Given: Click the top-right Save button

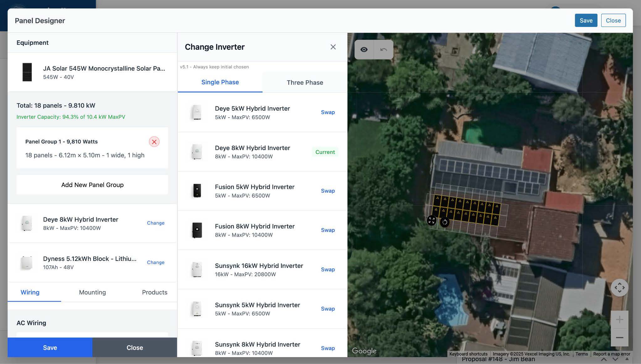Looking at the screenshot, I should point(586,20).
